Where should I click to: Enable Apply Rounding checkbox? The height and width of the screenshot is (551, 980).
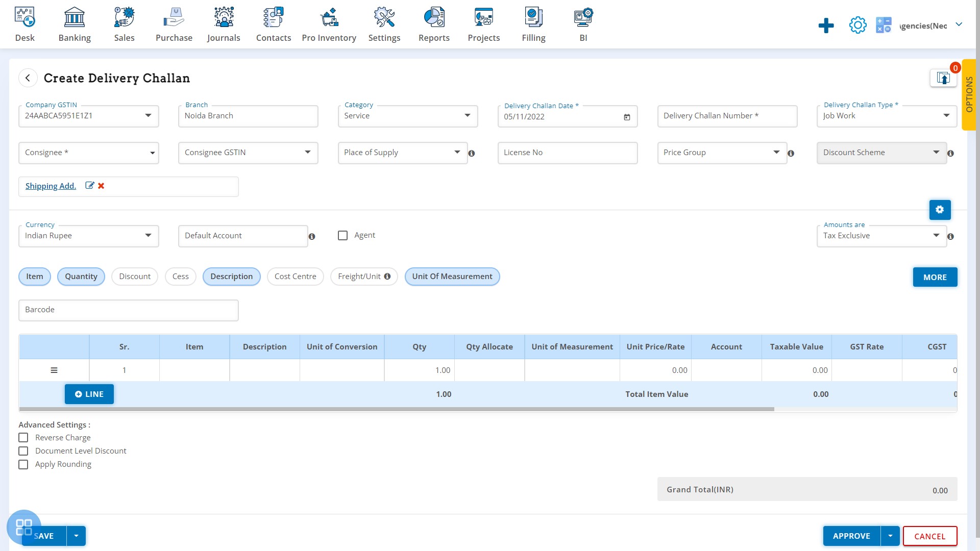[23, 464]
